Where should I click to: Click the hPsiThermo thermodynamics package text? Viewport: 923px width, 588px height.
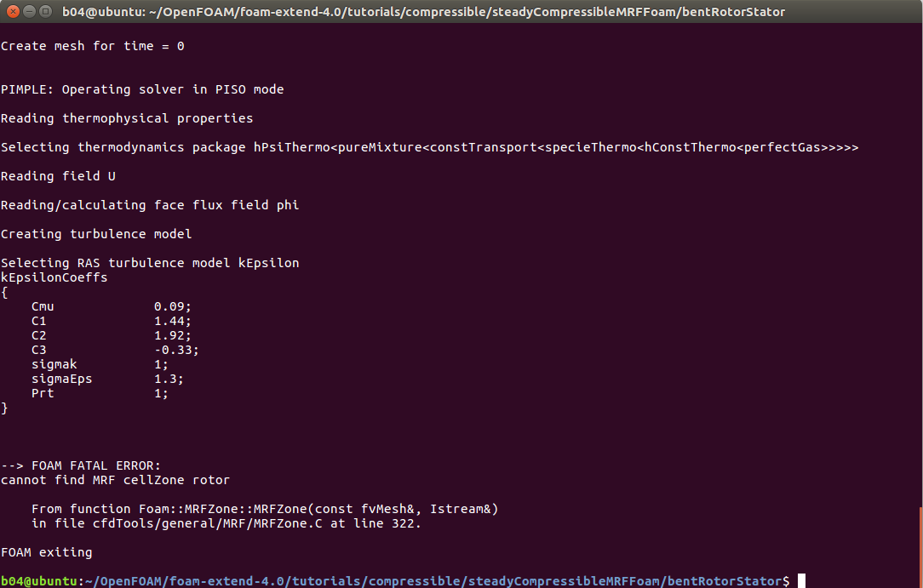556,147
